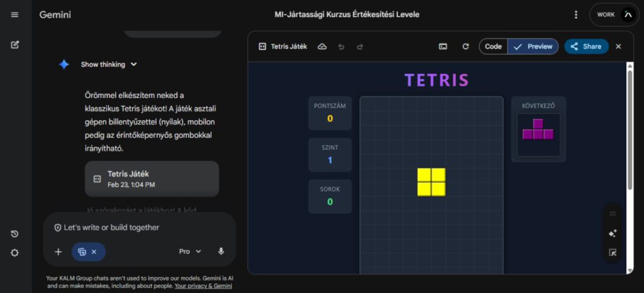
Task: Open the hamburger main menu
Action: tap(14, 14)
